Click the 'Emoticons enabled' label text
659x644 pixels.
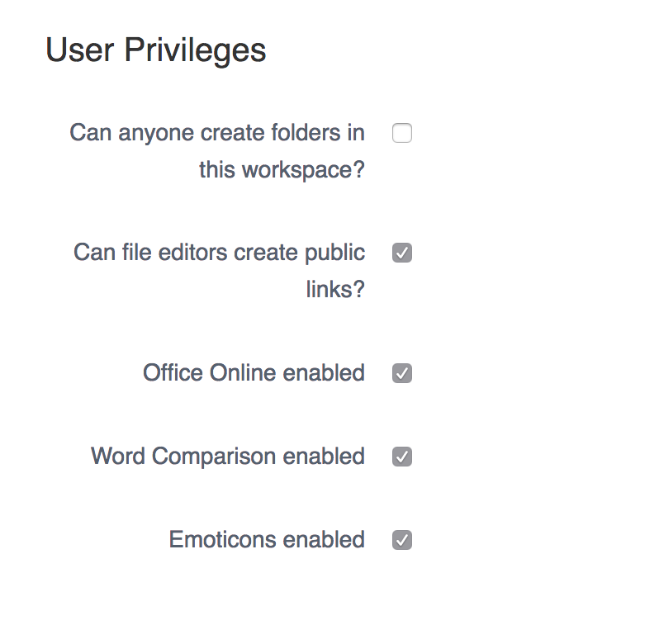pos(267,539)
